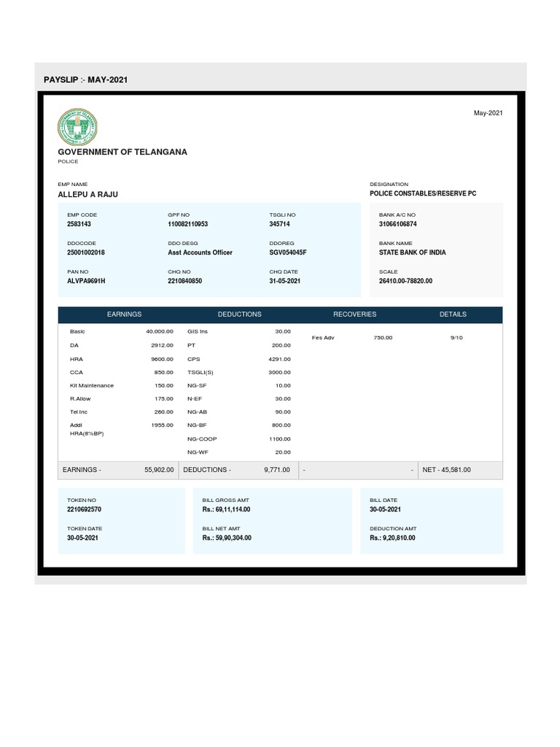Select total deductions 9,771.00
This screenshot has height=747, width=560.
click(x=277, y=471)
